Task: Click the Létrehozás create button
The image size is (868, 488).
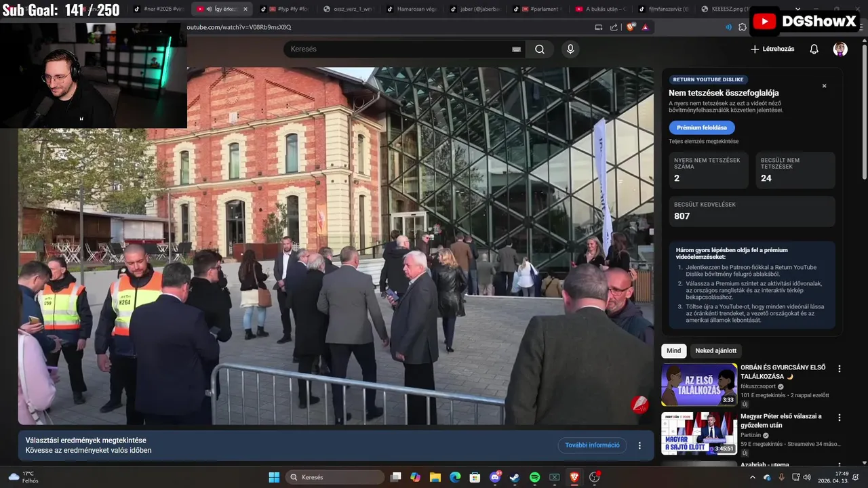Action: click(772, 49)
